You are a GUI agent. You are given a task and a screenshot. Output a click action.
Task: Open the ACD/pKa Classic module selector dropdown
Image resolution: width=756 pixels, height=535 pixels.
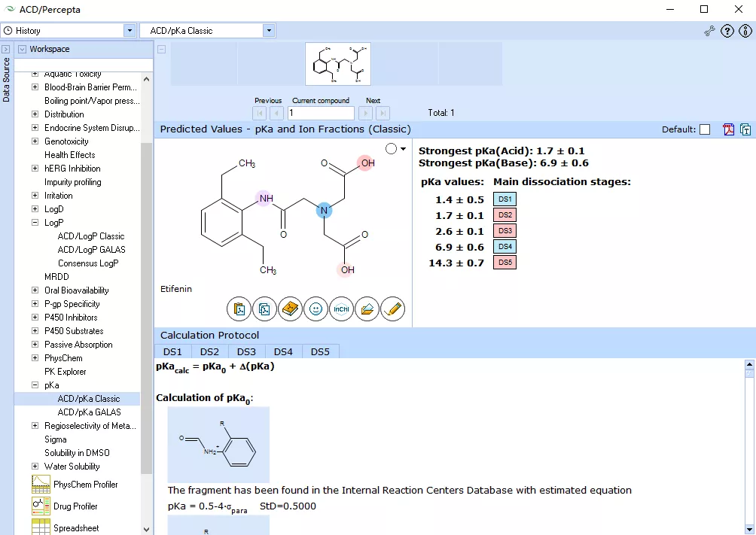tap(269, 30)
